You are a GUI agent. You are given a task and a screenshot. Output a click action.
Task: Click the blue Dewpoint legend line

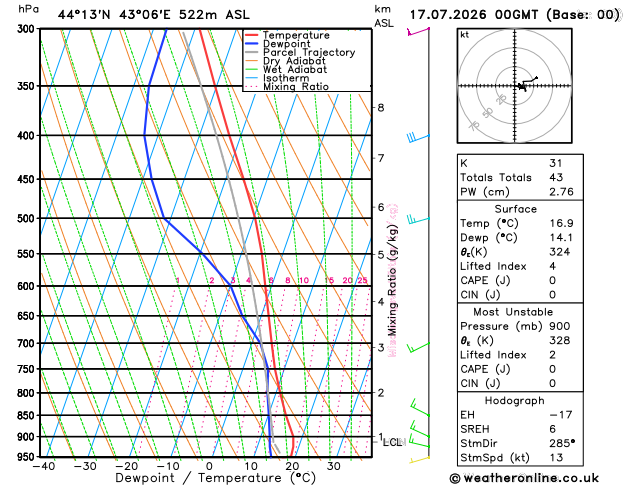point(252,44)
